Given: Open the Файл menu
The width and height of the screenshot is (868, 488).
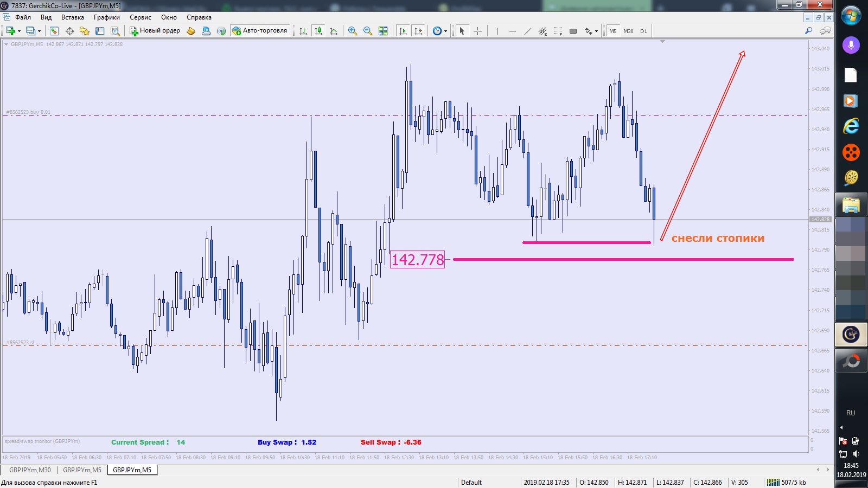Looking at the screenshot, I should pos(23,17).
